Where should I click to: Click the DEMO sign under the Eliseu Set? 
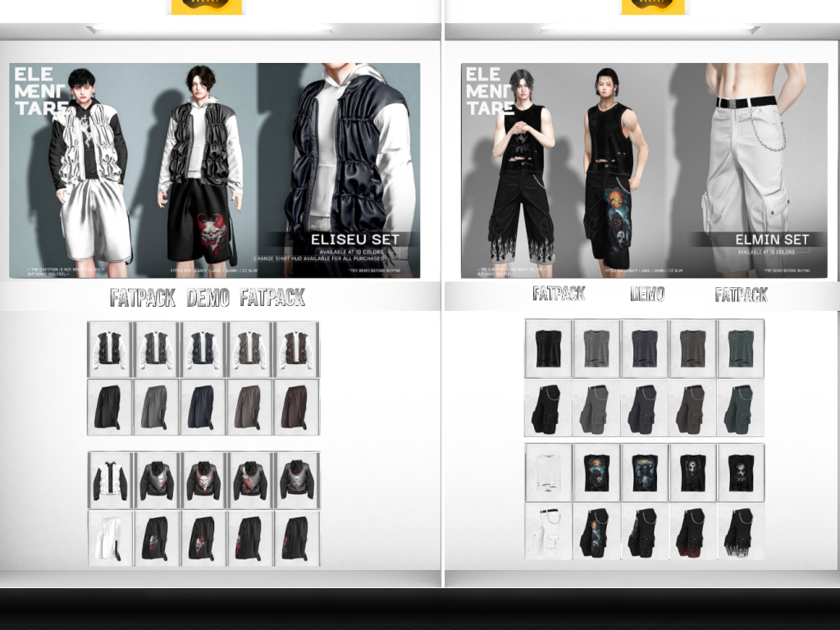pyautogui.click(x=208, y=298)
